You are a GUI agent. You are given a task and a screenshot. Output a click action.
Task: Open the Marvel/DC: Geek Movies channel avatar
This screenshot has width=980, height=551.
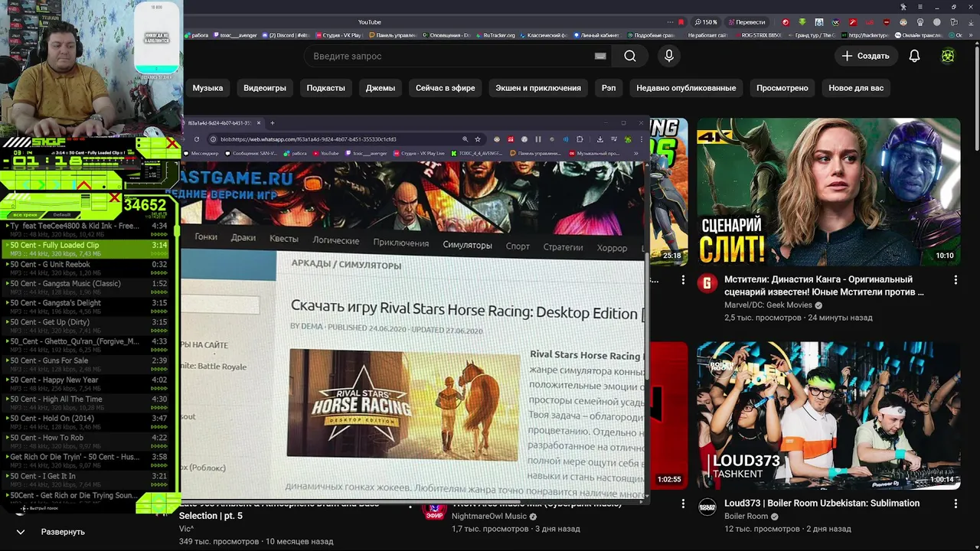click(x=707, y=284)
